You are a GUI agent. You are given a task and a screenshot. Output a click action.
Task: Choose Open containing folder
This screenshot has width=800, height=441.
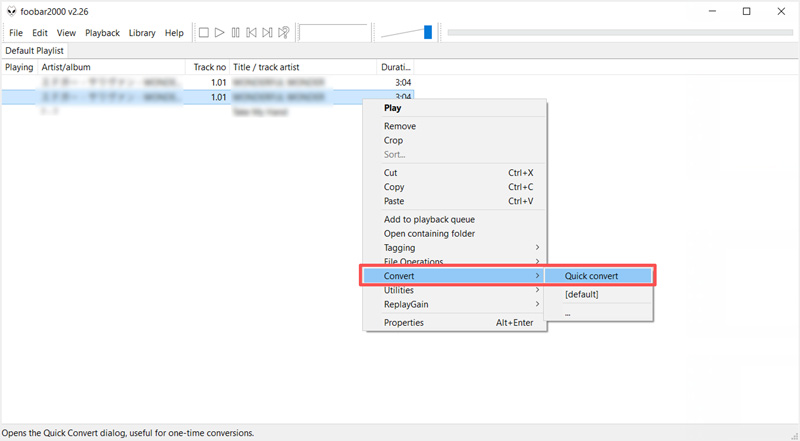click(454, 234)
